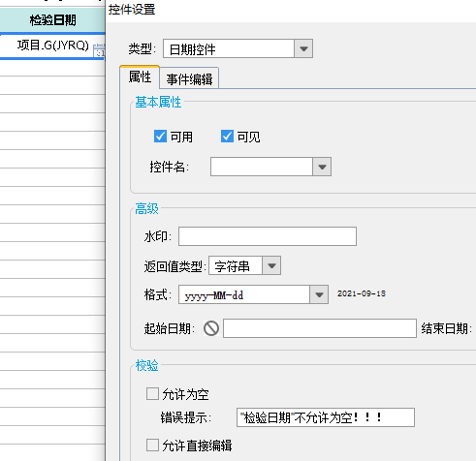Switch to the 事件编辑 tab
Image resolution: width=476 pixels, height=461 pixels.
point(189,78)
